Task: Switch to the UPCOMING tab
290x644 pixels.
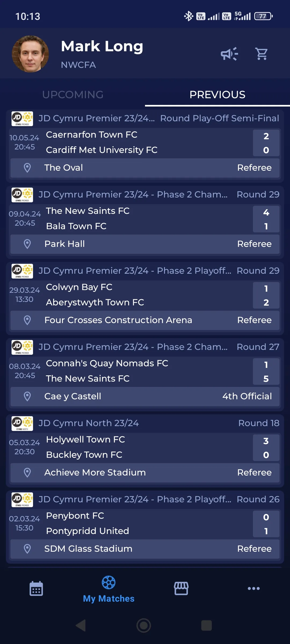Action: click(x=73, y=94)
